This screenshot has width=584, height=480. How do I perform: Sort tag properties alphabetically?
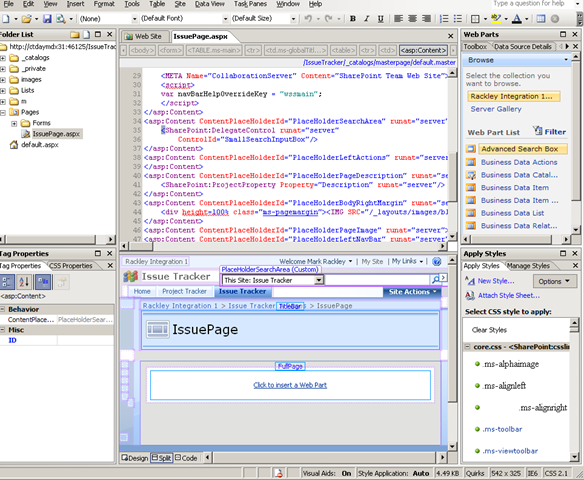[x=24, y=282]
